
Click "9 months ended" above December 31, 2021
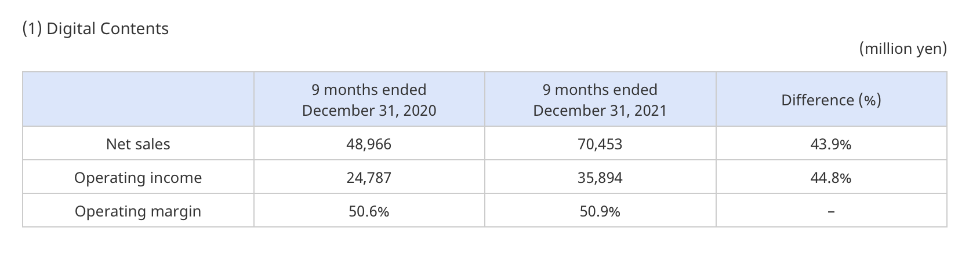pos(600,90)
